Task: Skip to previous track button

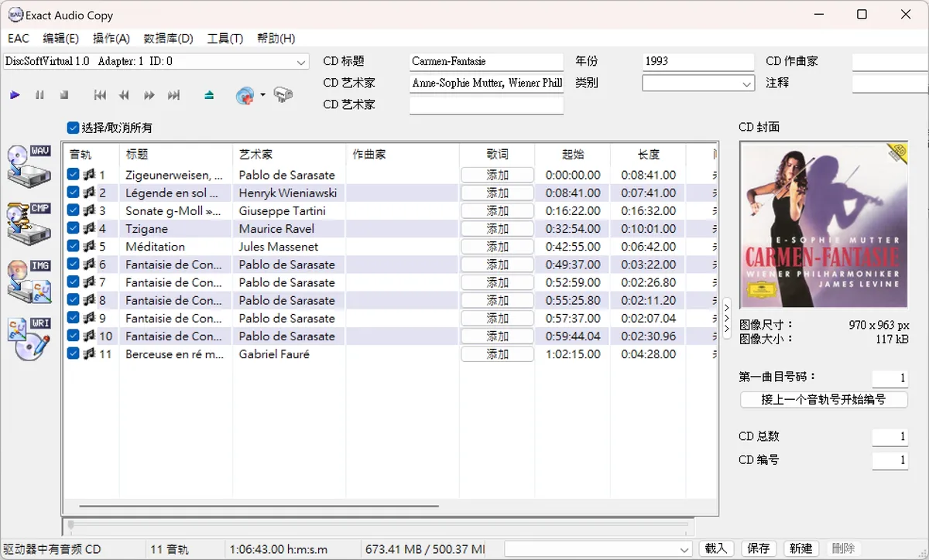Action: [x=100, y=95]
